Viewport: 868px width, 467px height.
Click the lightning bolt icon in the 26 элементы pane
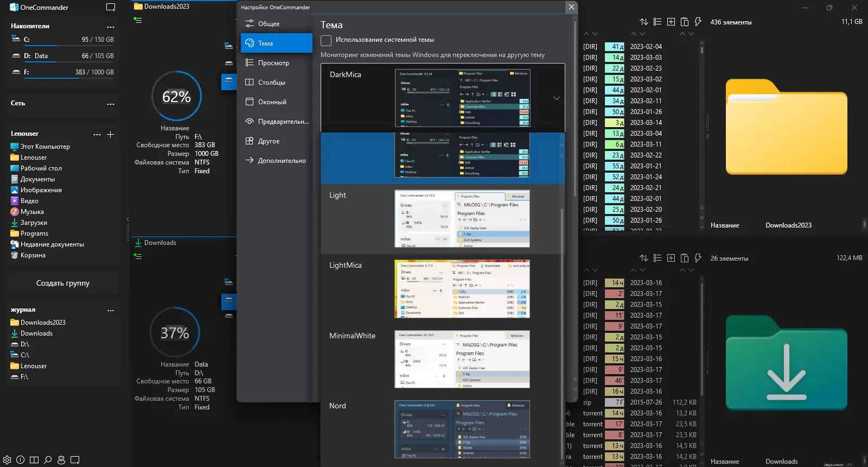(x=698, y=258)
